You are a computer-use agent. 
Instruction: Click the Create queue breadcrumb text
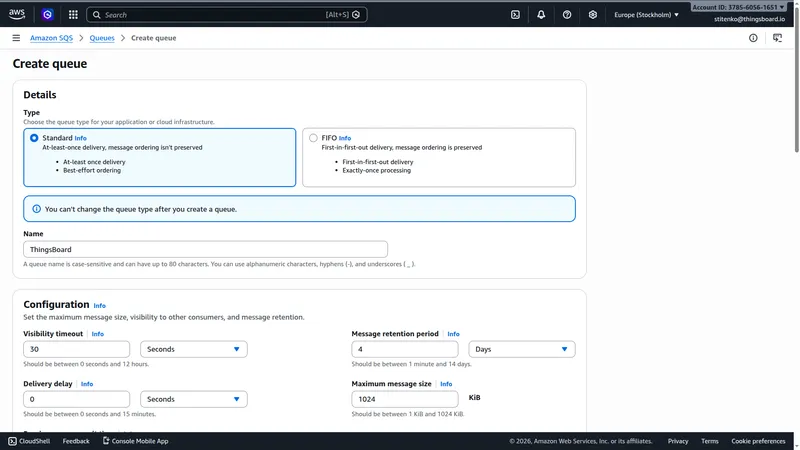pos(154,38)
